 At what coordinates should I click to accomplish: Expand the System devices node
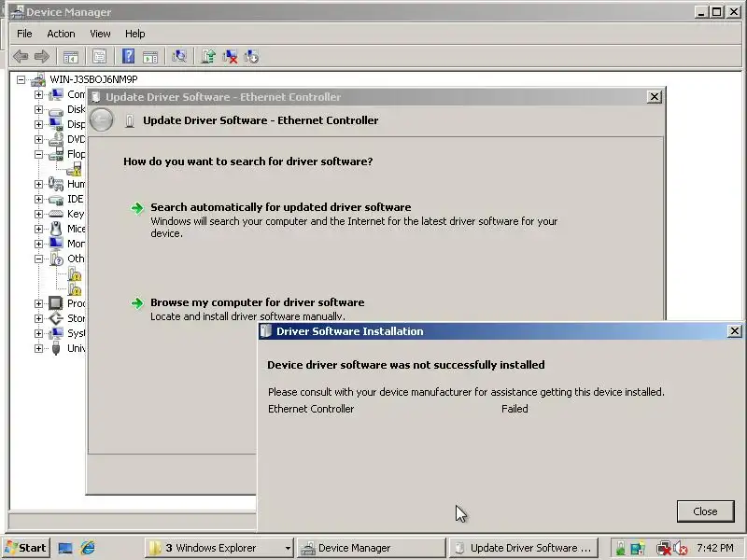(38, 333)
